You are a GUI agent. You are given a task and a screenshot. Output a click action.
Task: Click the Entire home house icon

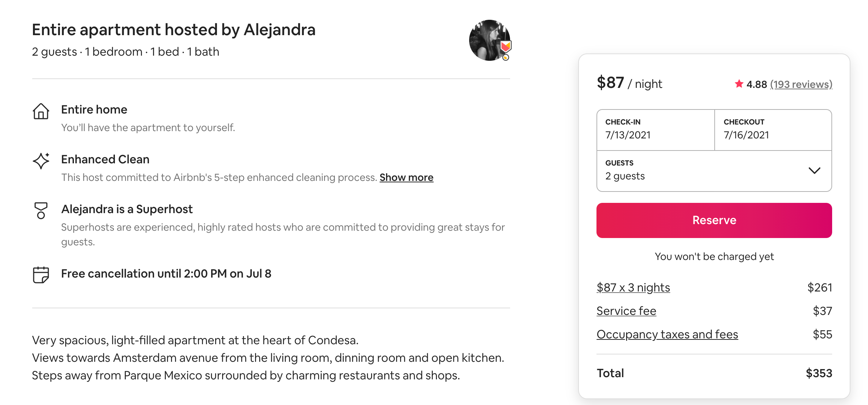pyautogui.click(x=41, y=111)
